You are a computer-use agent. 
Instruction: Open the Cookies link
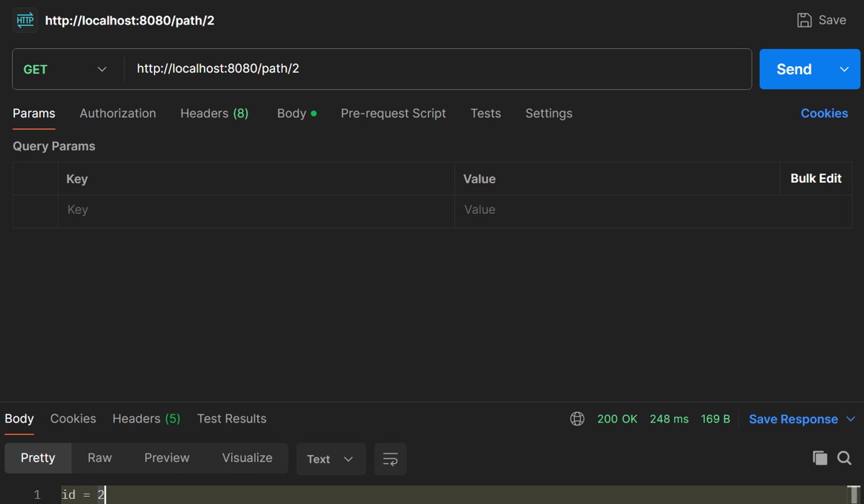pos(824,113)
